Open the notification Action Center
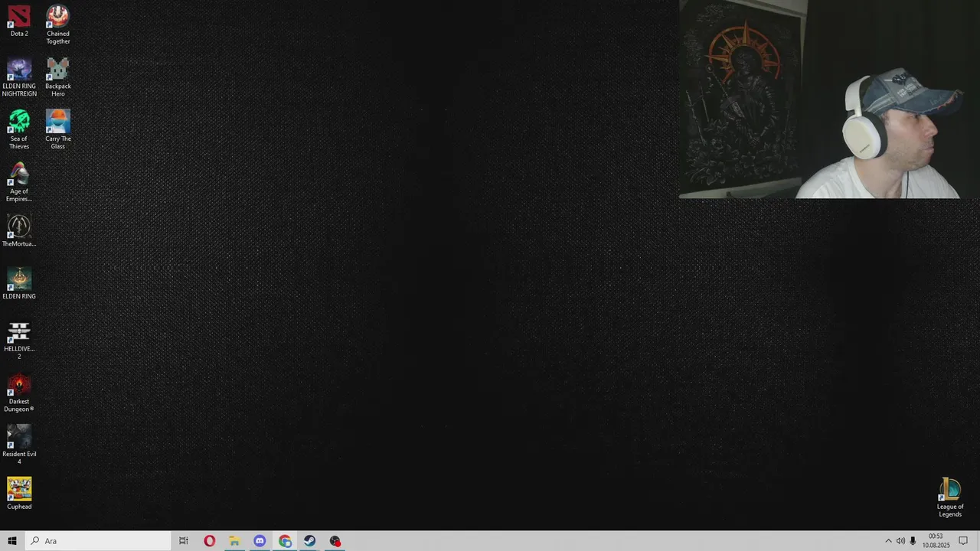980x551 pixels. point(963,541)
